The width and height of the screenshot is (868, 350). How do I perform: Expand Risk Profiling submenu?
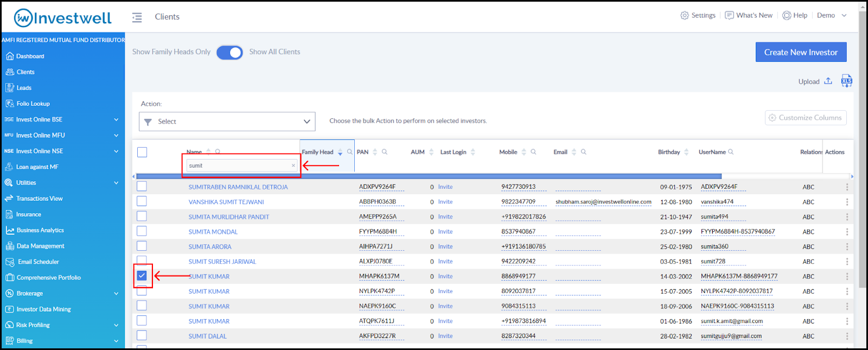(116, 325)
